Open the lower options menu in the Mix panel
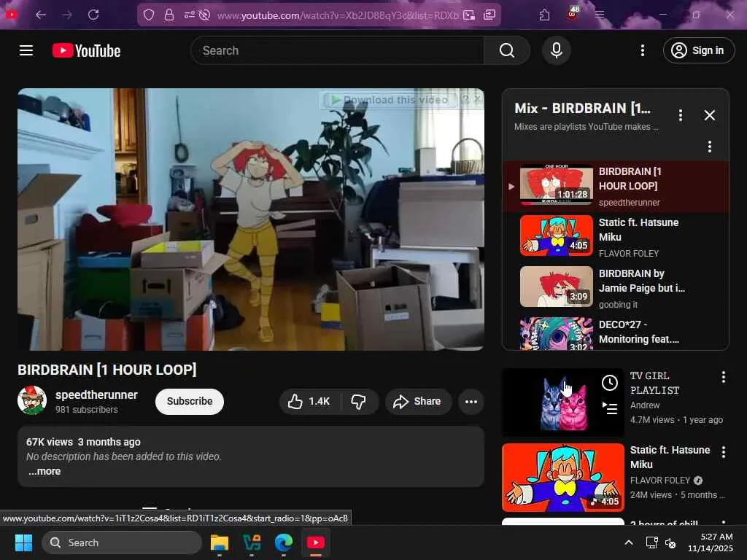 (709, 146)
